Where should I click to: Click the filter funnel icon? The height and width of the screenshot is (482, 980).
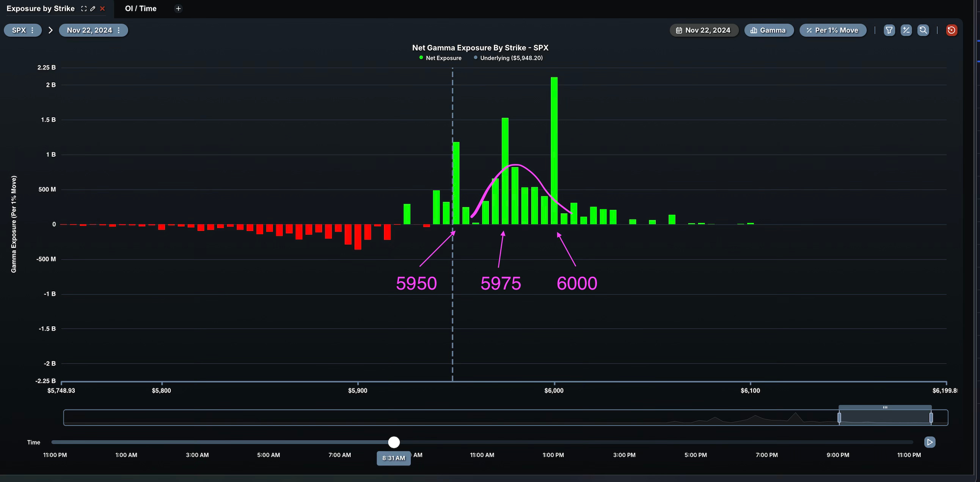click(x=889, y=30)
